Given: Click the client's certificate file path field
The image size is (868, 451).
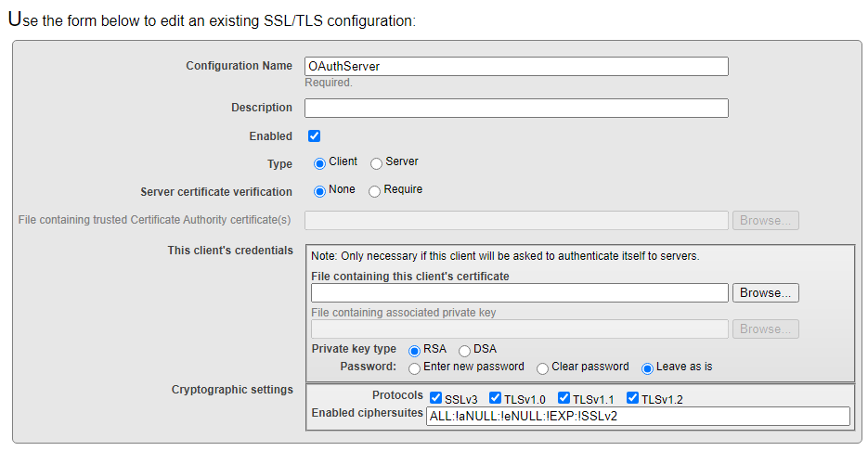Looking at the screenshot, I should [x=519, y=292].
